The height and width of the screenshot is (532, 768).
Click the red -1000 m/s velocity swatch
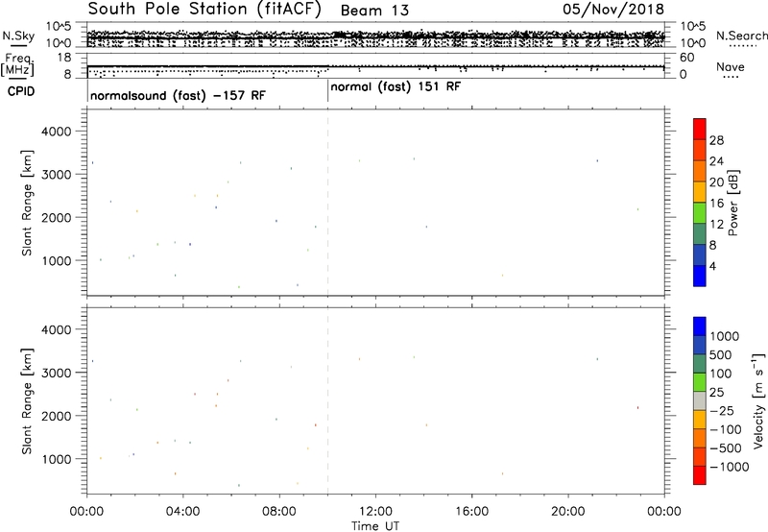coord(700,475)
